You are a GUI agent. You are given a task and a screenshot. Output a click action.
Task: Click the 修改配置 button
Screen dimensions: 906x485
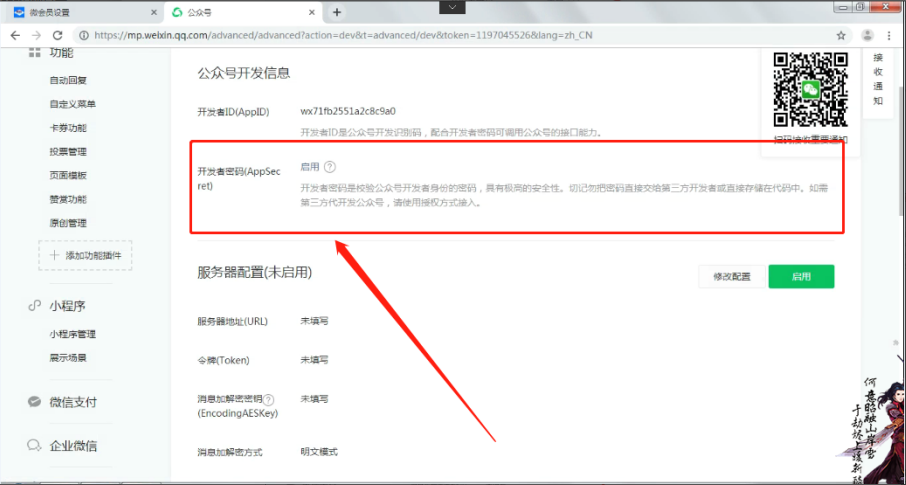click(x=731, y=277)
